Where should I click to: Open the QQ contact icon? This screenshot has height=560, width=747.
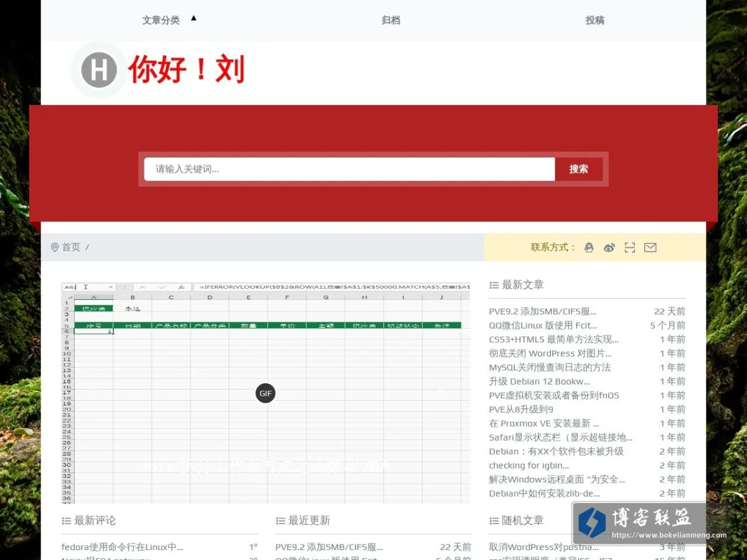[x=589, y=248]
